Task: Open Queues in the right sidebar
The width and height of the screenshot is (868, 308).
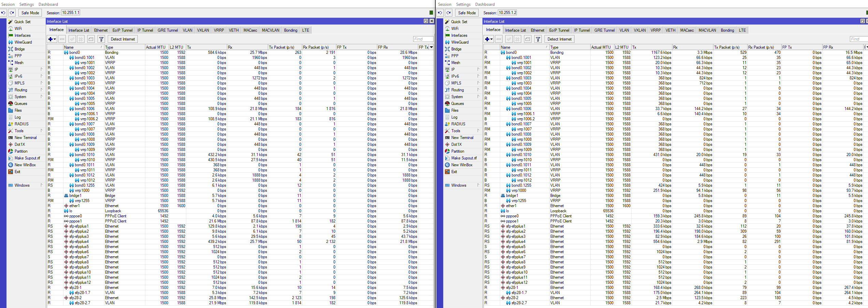Action: [x=457, y=104]
